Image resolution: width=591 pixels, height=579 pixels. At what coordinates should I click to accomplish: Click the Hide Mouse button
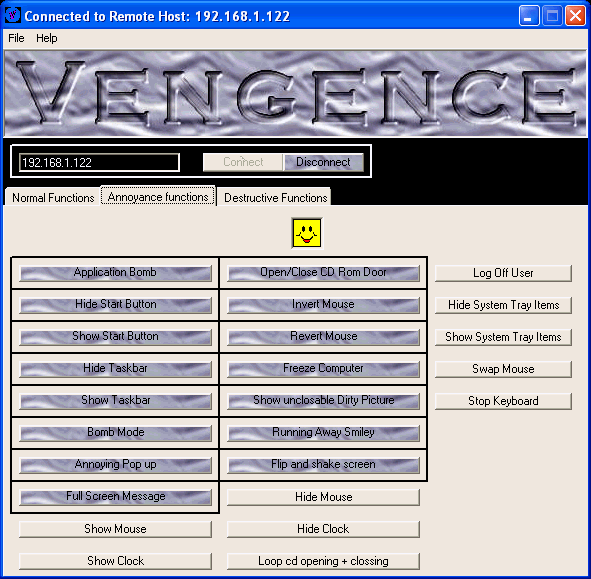(x=323, y=497)
